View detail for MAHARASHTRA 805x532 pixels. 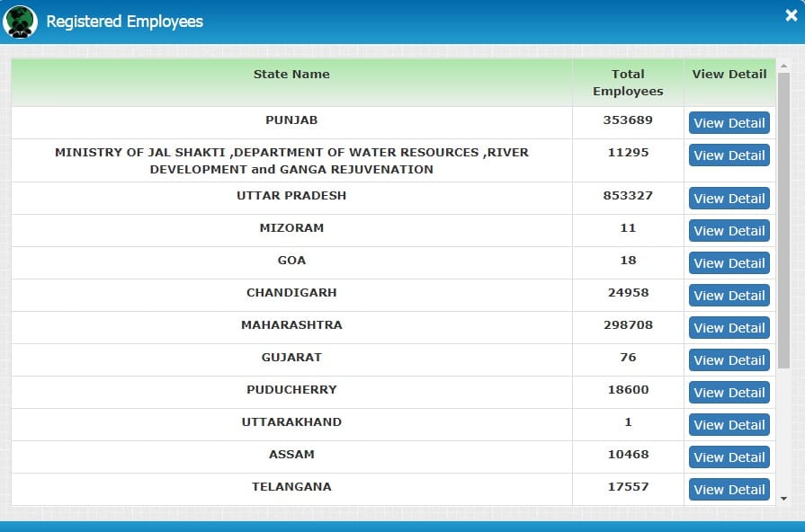(x=729, y=327)
